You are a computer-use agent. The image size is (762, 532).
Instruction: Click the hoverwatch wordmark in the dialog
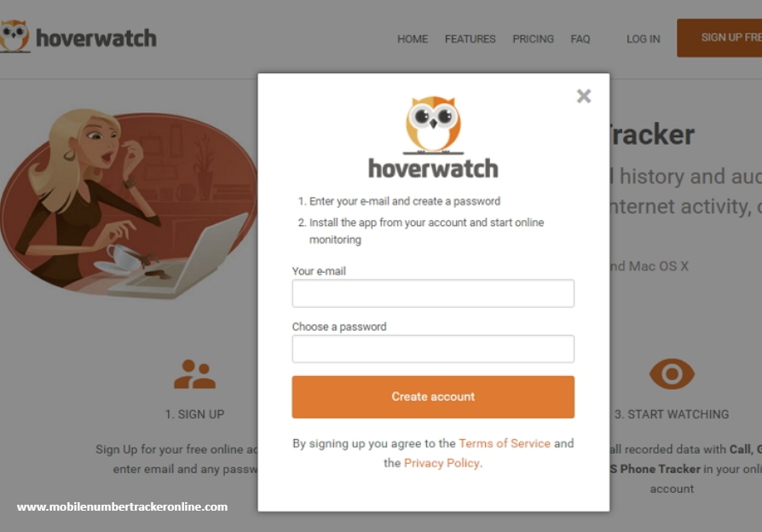pos(433,168)
